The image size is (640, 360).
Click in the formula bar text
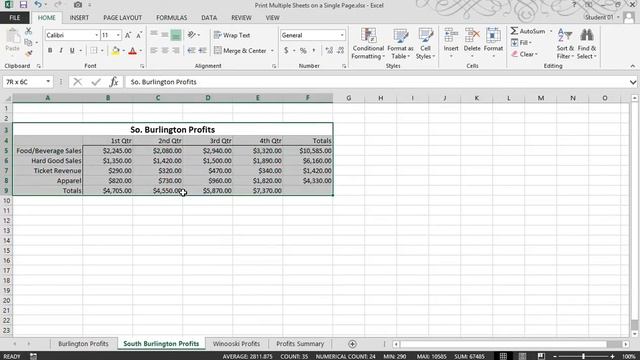pos(163,82)
